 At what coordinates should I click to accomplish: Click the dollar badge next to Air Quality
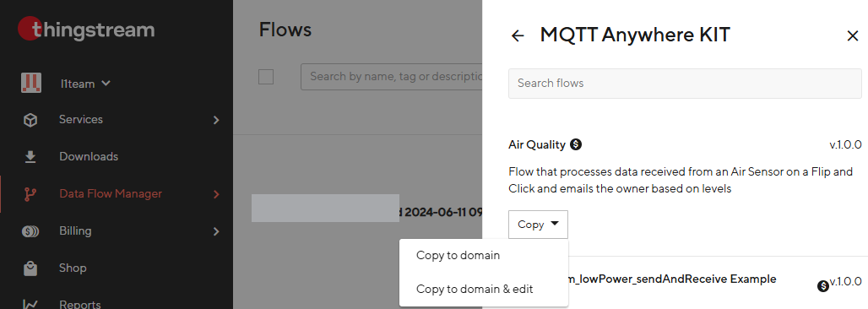pos(576,144)
